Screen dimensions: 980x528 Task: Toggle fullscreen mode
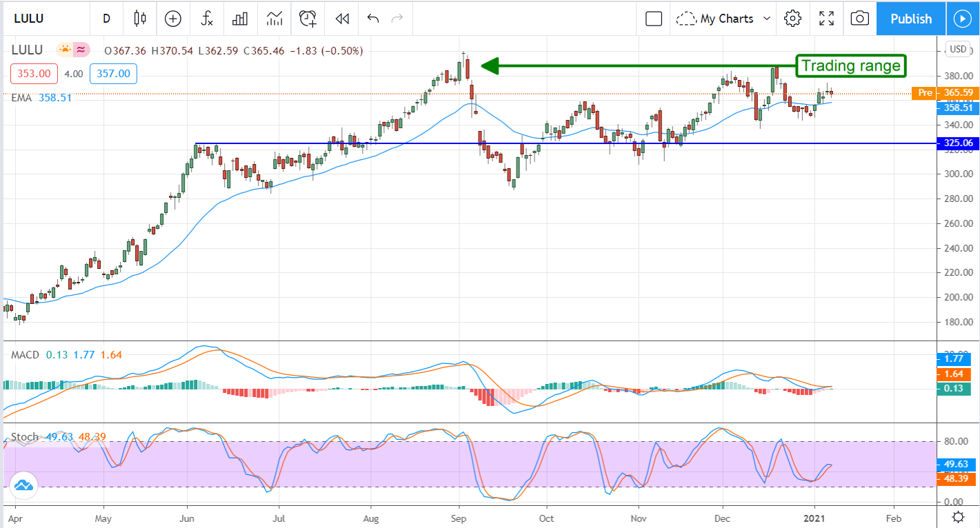(826, 19)
